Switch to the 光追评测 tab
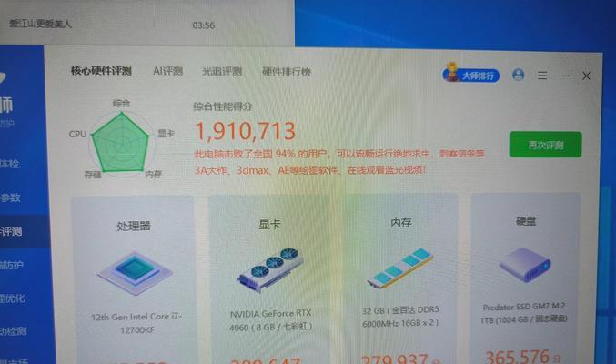Viewport: 616px width, 364px height. point(222,72)
